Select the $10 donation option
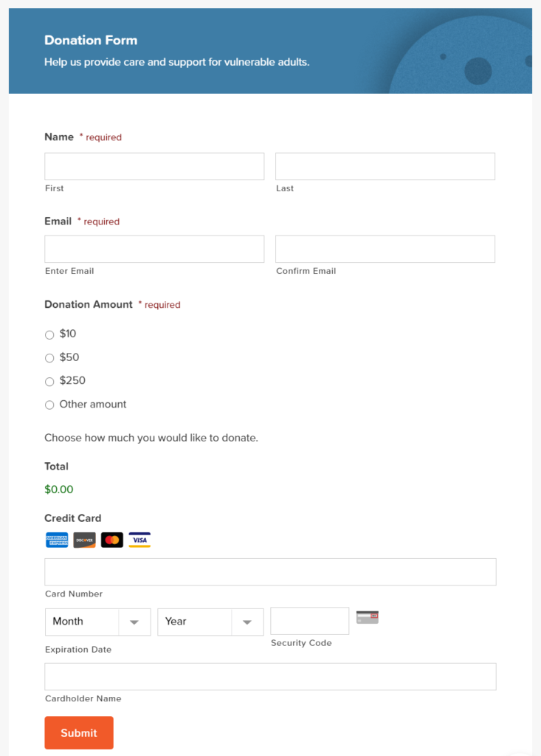 (49, 334)
